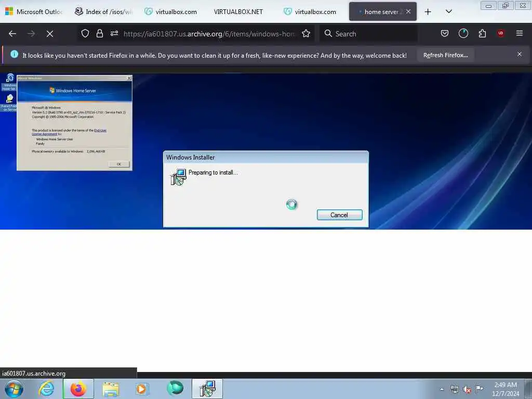This screenshot has width=532, height=399.
Task: Click the Firefox taskbar icon
Action: coord(78,389)
